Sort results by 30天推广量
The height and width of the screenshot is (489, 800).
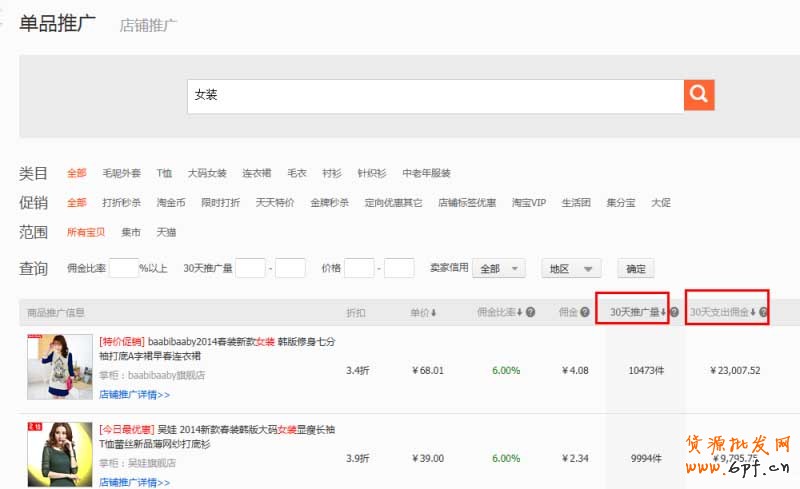[637, 313]
